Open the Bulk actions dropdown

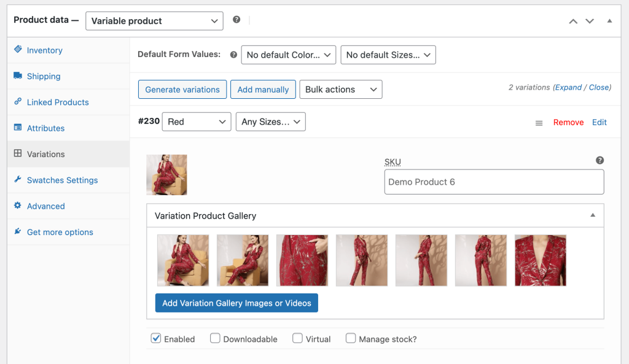[340, 89]
